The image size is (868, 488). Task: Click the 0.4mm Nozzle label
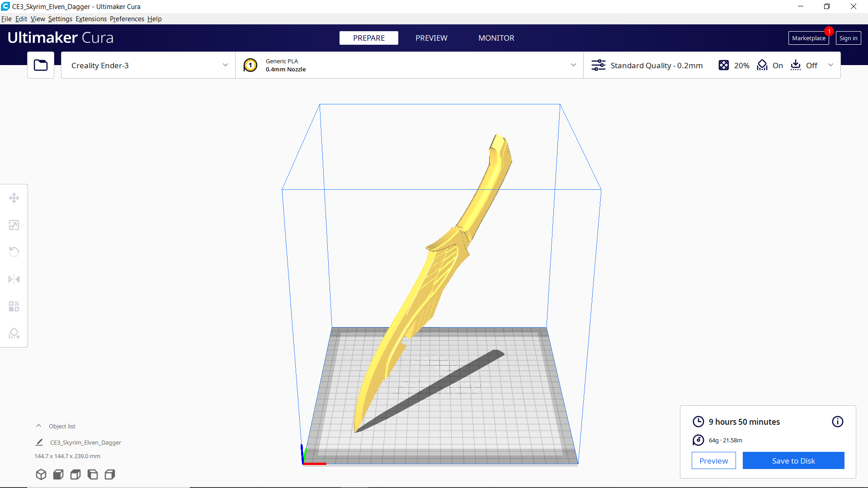tap(286, 69)
